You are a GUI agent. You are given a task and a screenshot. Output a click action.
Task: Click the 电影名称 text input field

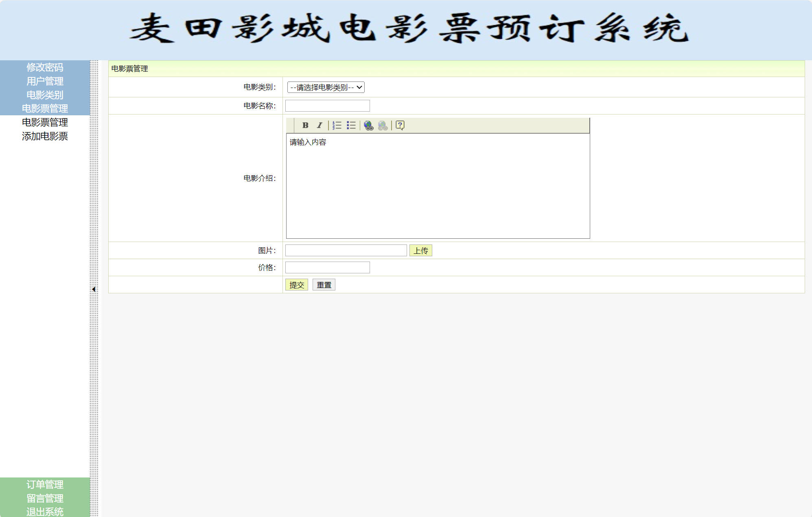pos(327,106)
